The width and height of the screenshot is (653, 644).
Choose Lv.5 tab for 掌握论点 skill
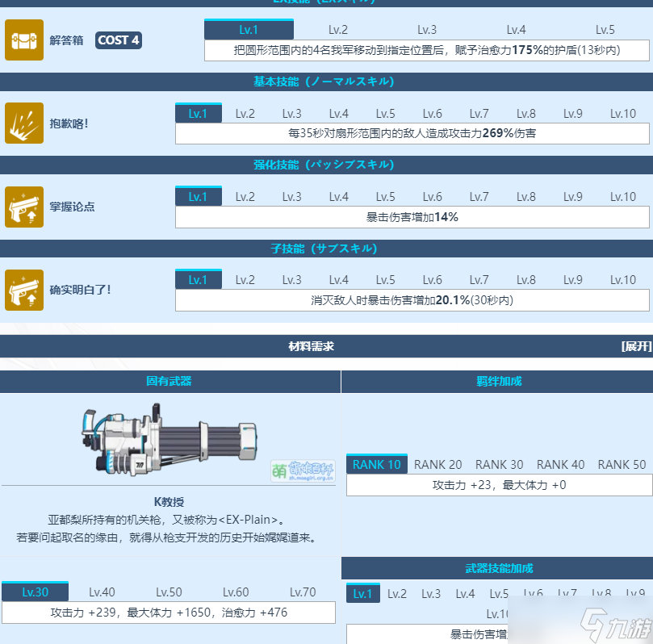coord(385,197)
